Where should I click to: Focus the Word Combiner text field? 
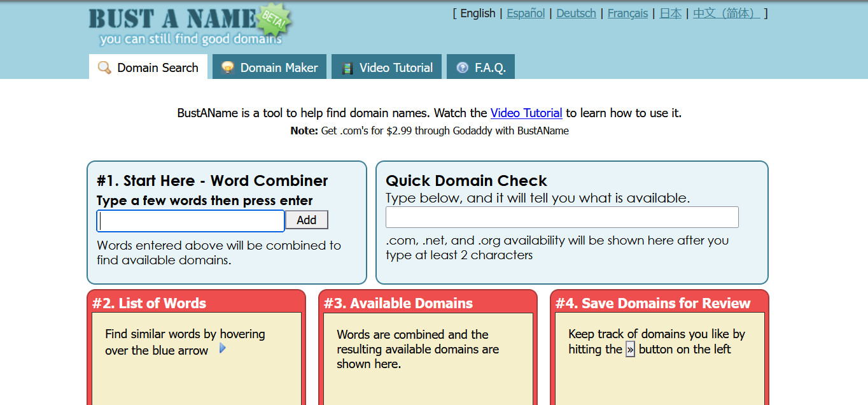[x=190, y=221]
